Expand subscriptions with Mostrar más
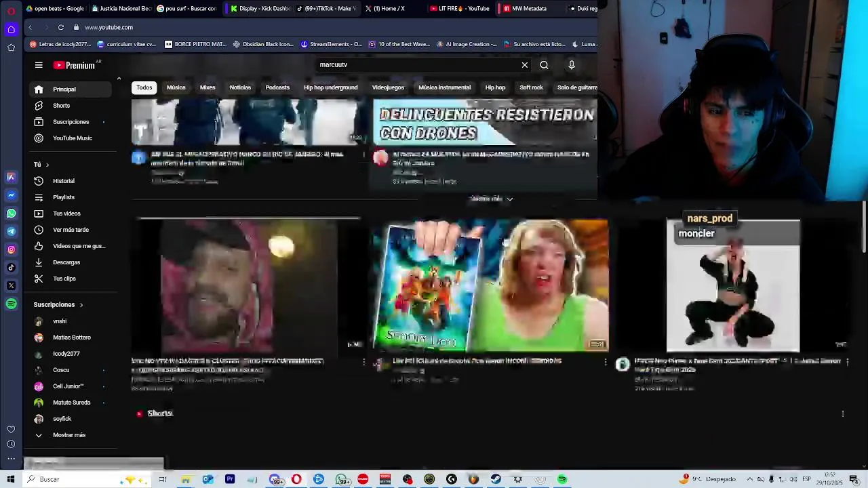Screen dimensions: 868x488 pos(71,435)
